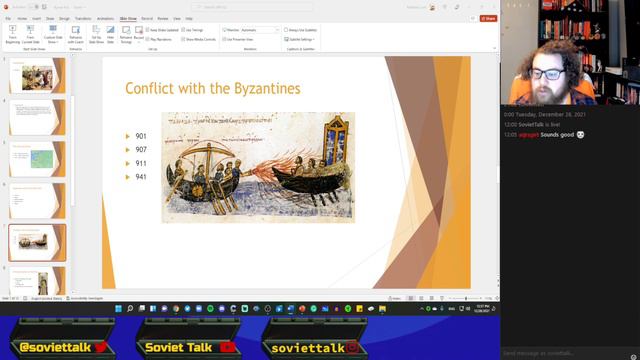Switch to the Animations tab

click(105, 19)
